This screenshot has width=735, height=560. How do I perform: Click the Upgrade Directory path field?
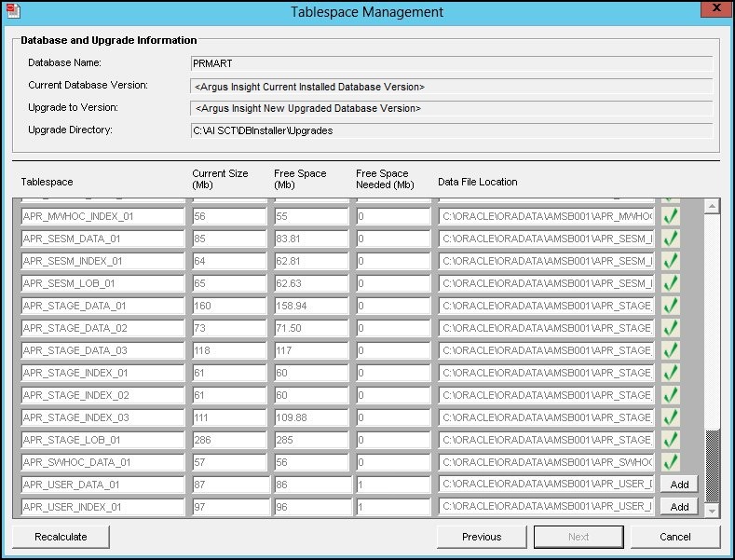coord(452,130)
